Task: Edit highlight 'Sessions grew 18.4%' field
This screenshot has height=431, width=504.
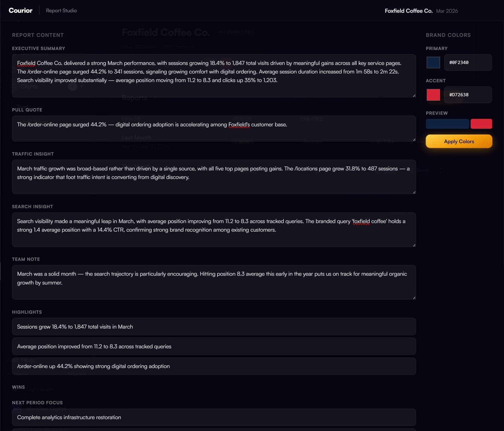Action: 214,327
